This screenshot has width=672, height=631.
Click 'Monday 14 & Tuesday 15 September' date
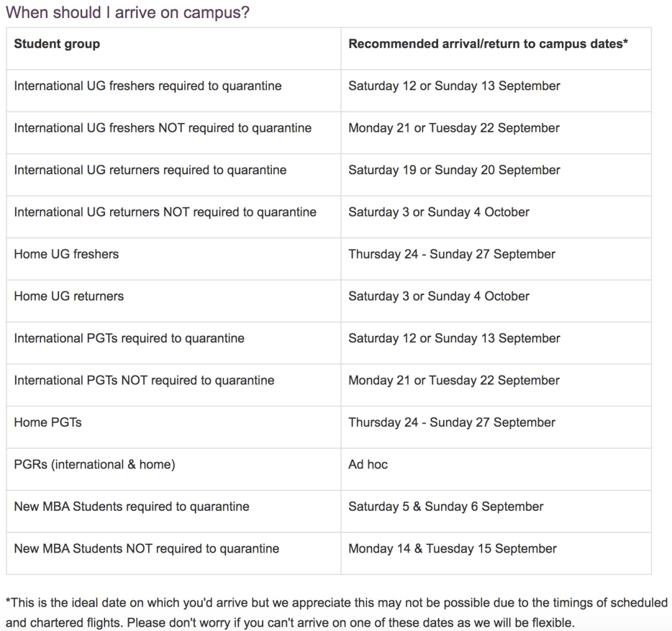pos(452,549)
